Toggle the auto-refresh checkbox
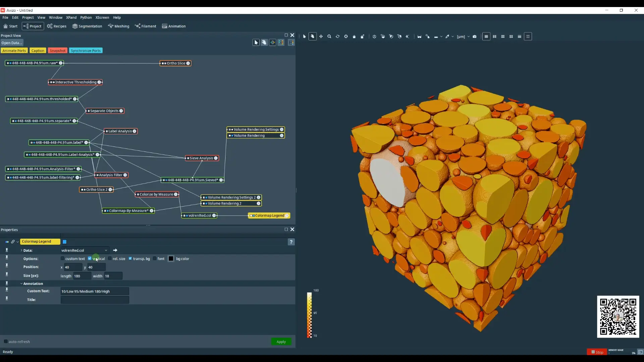644x362 pixels. (x=6, y=342)
